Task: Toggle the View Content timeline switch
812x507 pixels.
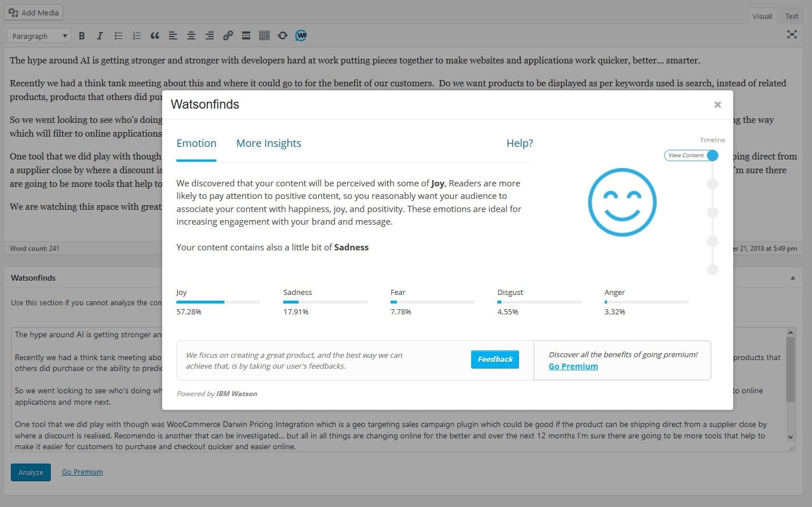Action: click(691, 155)
